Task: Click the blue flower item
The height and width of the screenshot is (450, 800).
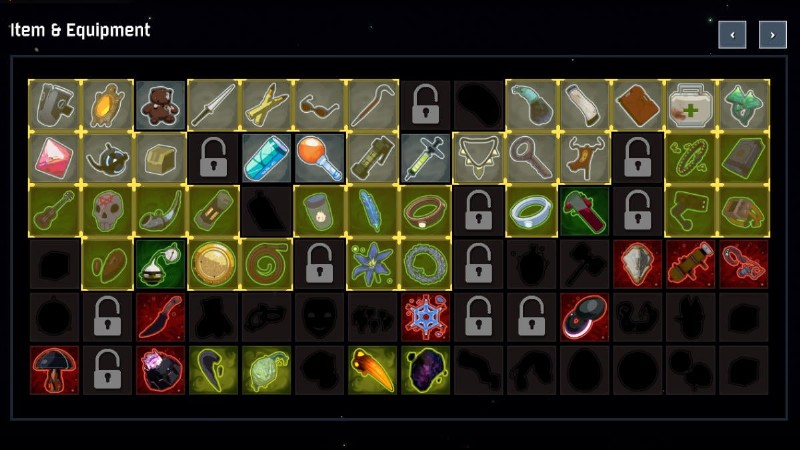Action: click(x=372, y=264)
